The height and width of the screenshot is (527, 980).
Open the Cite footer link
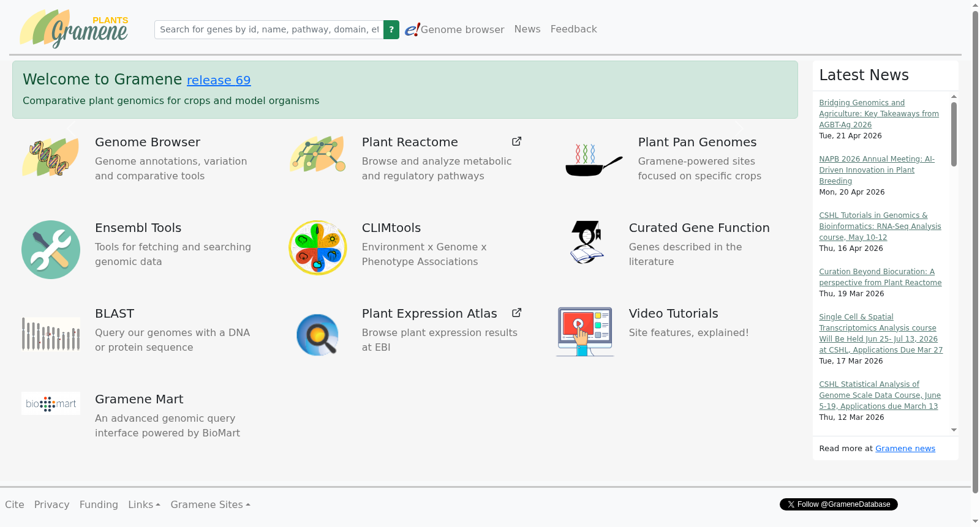pos(15,504)
